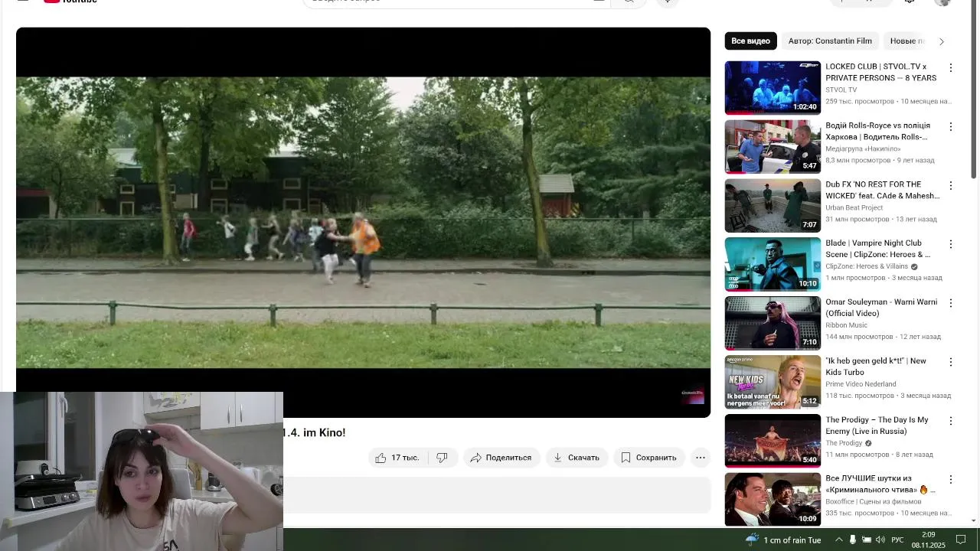This screenshot has height=551, width=980.
Task: Click the Constantin Film watermark in video corner
Action: pos(692,396)
